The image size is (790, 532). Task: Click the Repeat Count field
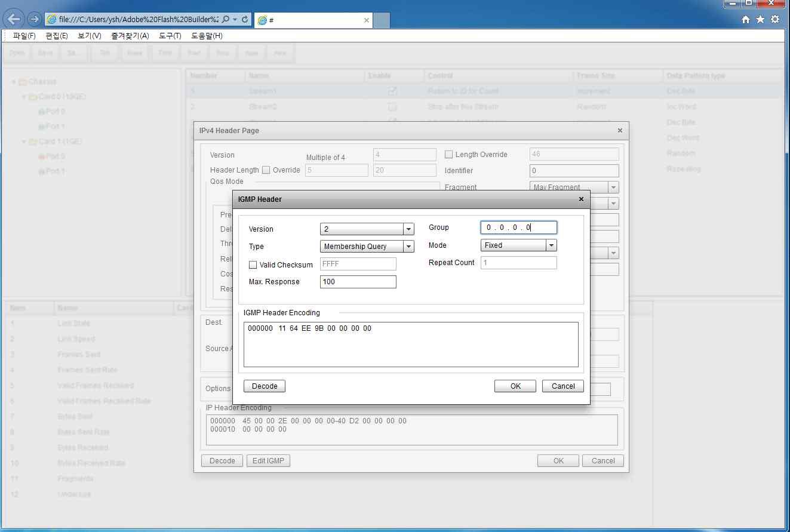pos(519,263)
